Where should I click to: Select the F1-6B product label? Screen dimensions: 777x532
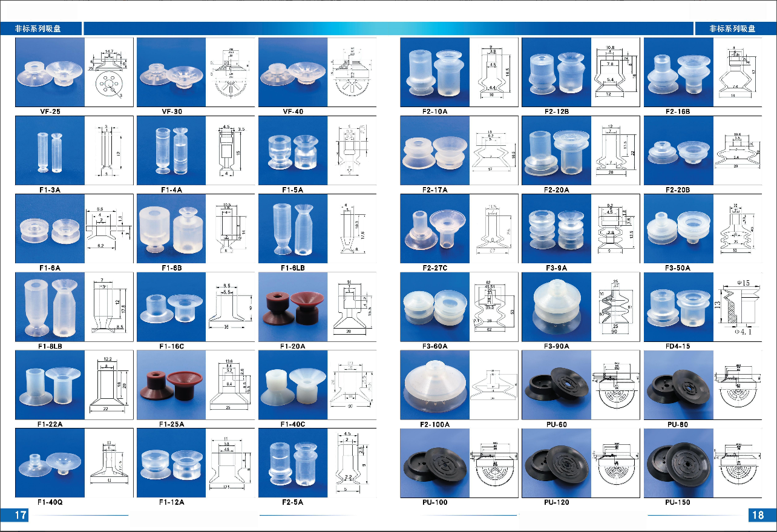click(171, 268)
